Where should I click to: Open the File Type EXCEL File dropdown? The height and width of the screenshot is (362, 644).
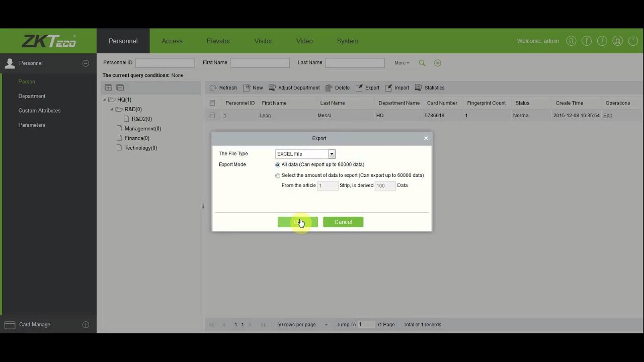click(332, 154)
